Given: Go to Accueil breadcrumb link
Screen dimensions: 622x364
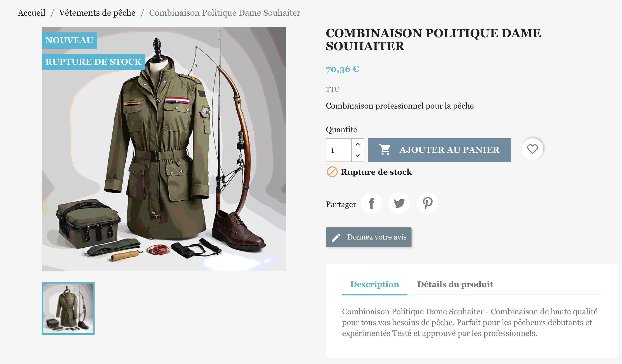Looking at the screenshot, I should pos(32,13).
